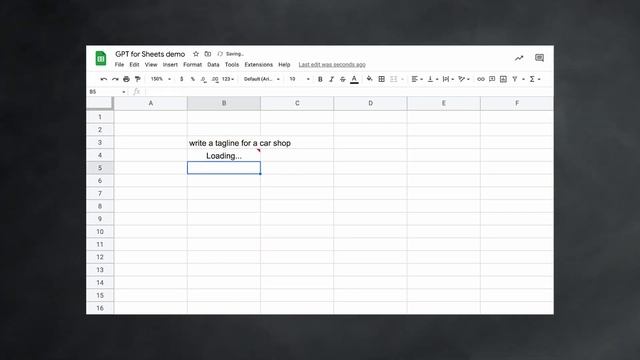Toggle bold formatting
Image resolution: width=640 pixels, height=360 pixels.
(320, 79)
